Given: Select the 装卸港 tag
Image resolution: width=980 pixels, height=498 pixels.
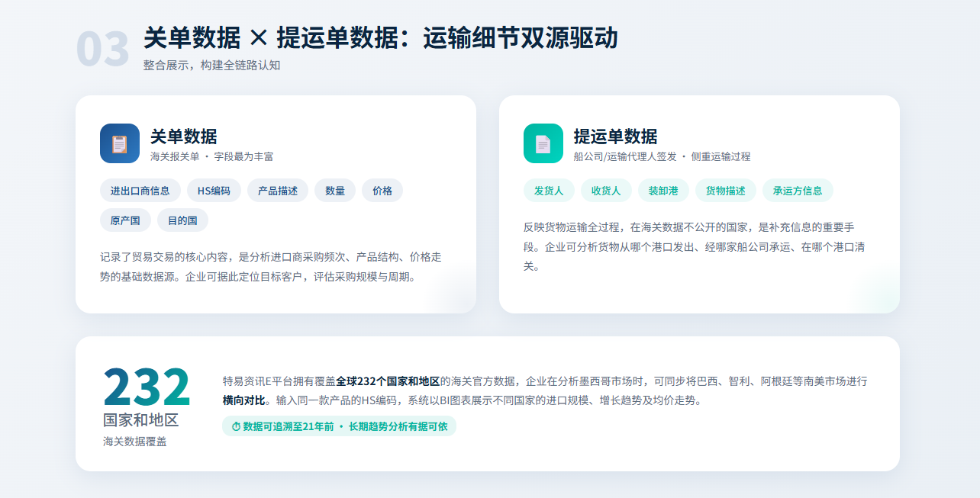Looking at the screenshot, I should tap(663, 191).
